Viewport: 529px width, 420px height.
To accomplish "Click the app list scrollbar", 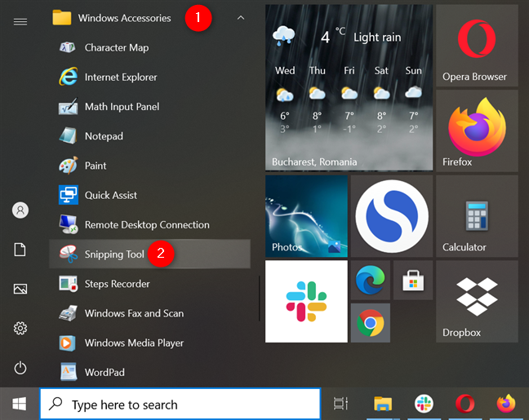I will tap(259, 298).
